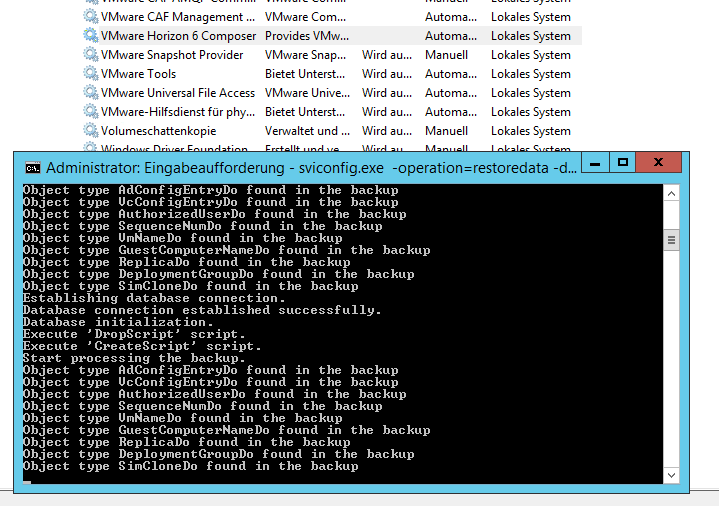The height and width of the screenshot is (506, 719).
Task: Select the VMware Horizon 6 Composer service name
Action: click(x=178, y=36)
